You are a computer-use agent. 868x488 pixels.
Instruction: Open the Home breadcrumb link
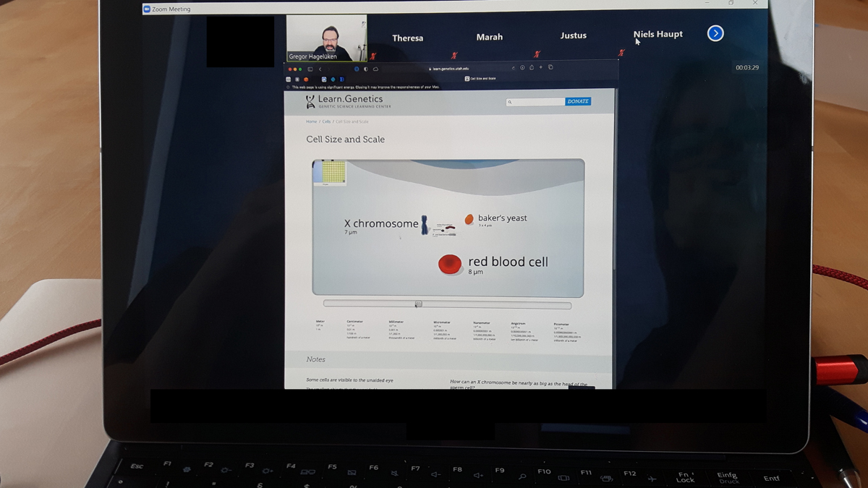[x=311, y=121]
